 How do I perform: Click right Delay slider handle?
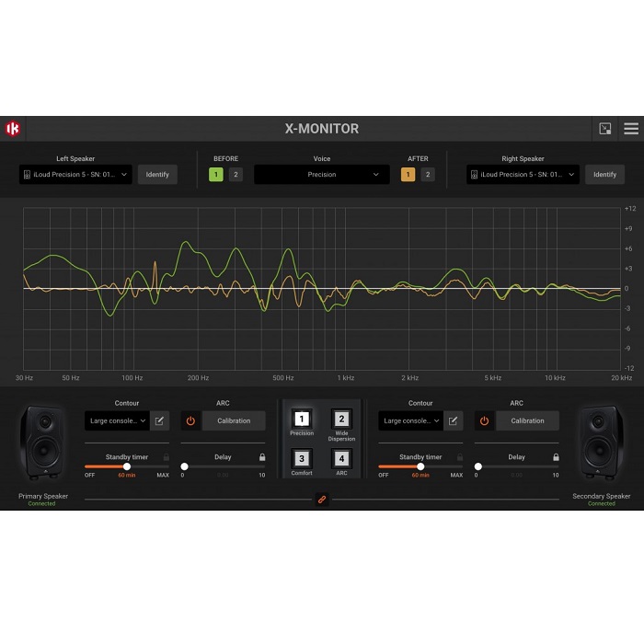(478, 466)
